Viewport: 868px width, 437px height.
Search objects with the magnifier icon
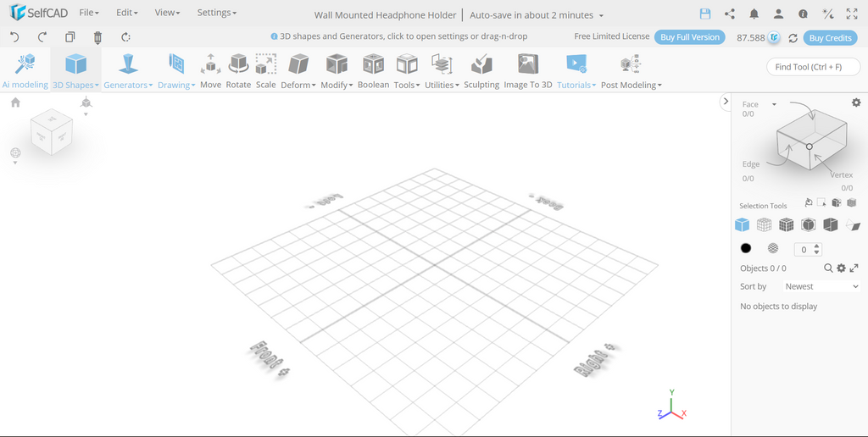click(828, 268)
